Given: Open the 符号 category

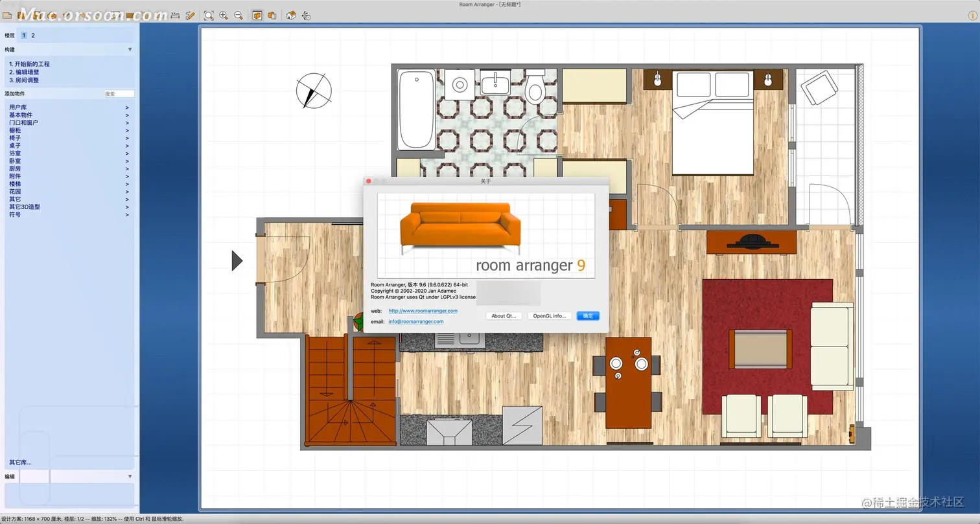Looking at the screenshot, I should point(68,214).
